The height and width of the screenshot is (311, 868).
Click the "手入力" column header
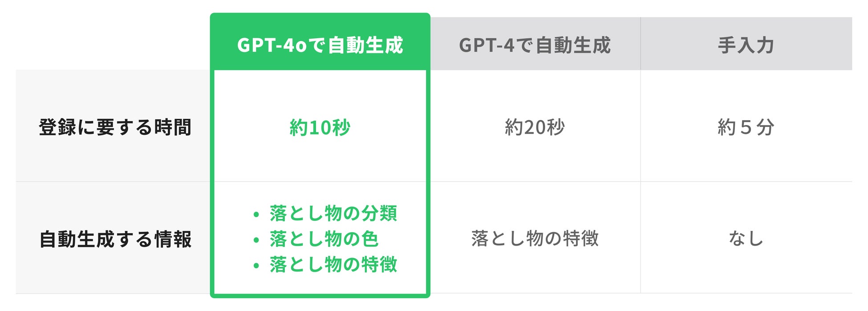tap(746, 45)
